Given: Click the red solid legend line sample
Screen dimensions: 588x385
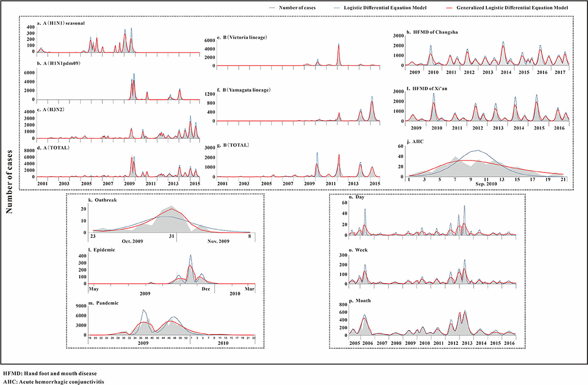Looking at the screenshot, I should pyautogui.click(x=449, y=8).
